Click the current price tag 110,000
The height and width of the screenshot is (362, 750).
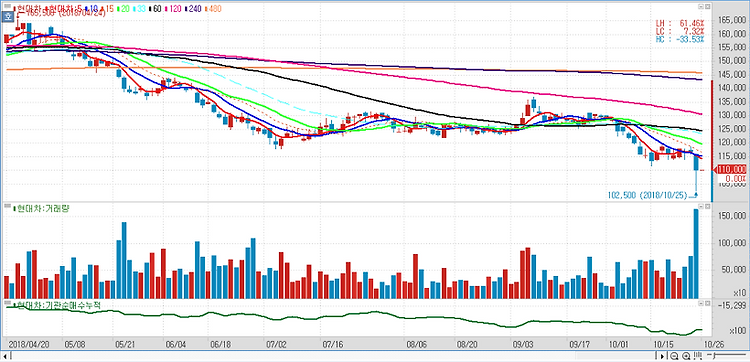pos(731,169)
